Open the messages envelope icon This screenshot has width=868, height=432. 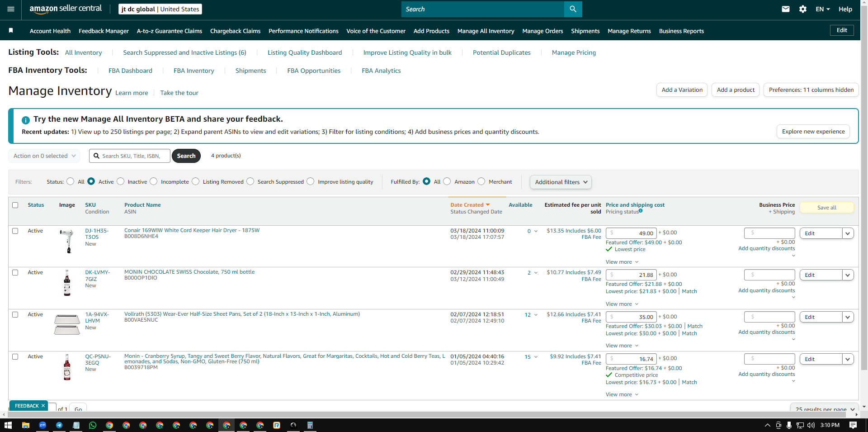786,9
